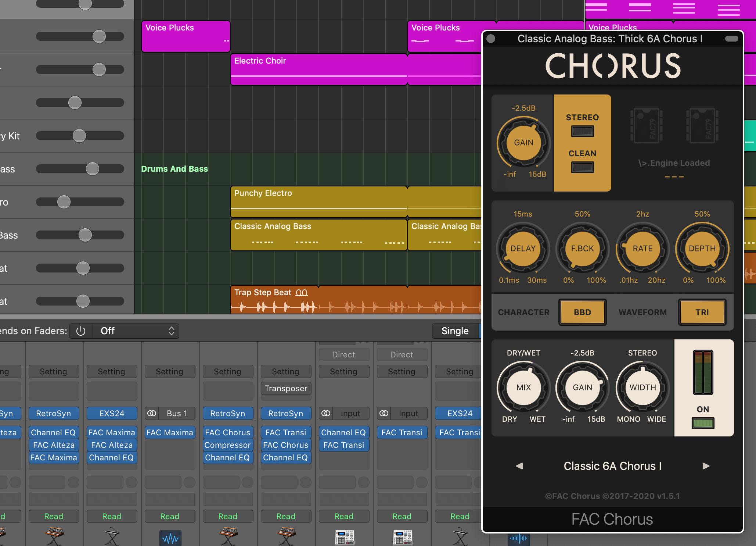756x546 pixels.
Task: Open FAC Chorus plugin above Compressor
Action: 227,432
